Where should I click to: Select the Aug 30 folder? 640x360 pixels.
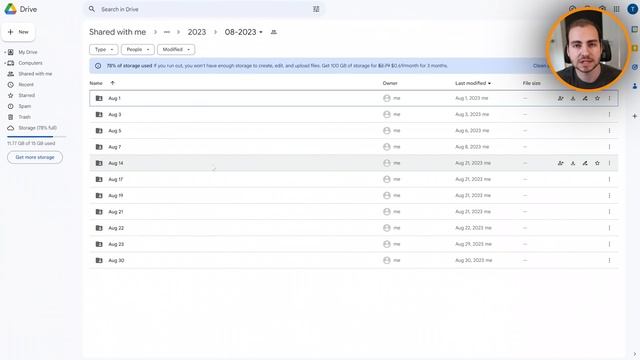tap(353, 260)
